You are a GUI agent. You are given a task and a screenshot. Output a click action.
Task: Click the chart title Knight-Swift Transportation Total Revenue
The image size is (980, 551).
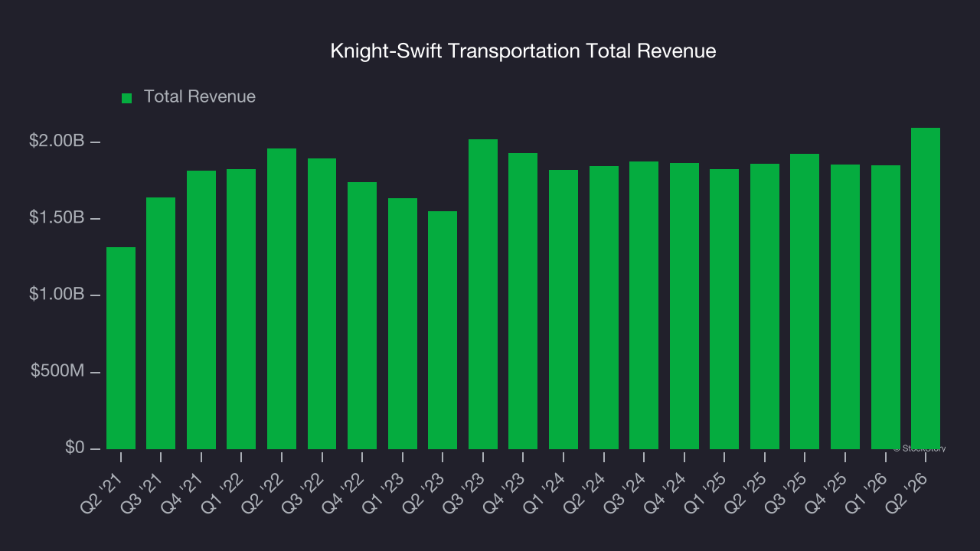point(523,51)
